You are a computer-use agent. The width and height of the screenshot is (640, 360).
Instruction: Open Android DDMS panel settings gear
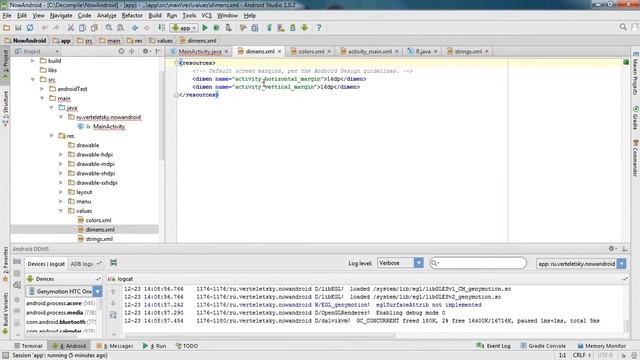click(612, 248)
